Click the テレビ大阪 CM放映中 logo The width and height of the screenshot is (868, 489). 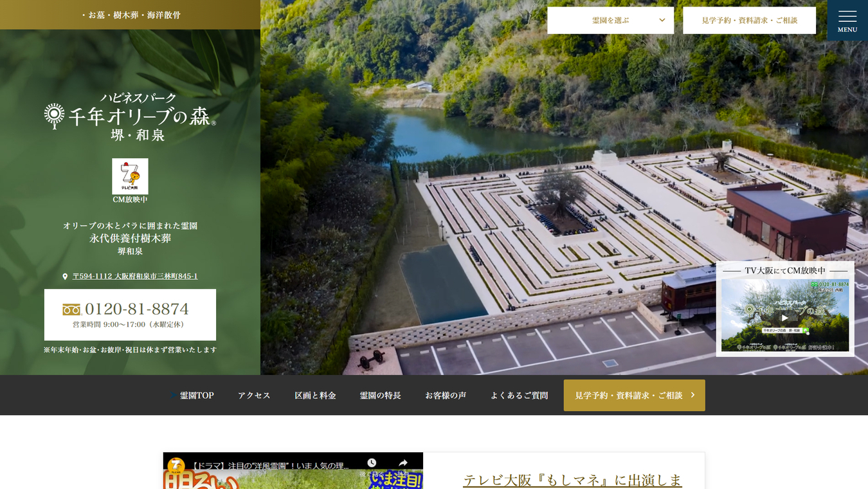[x=130, y=176]
